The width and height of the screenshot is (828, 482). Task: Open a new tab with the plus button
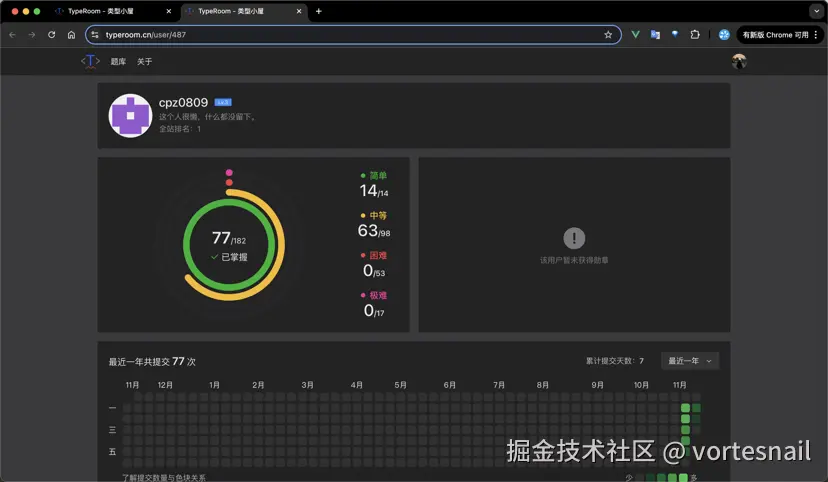click(319, 11)
